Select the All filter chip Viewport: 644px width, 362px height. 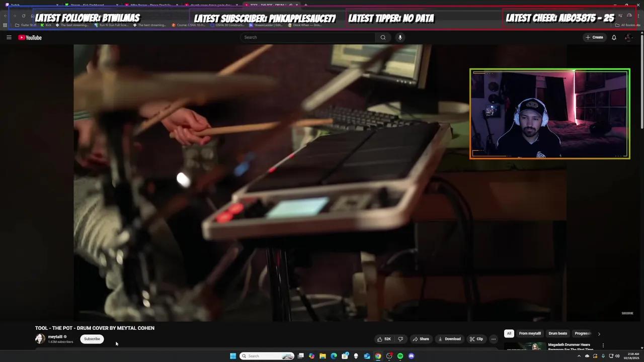point(509,333)
